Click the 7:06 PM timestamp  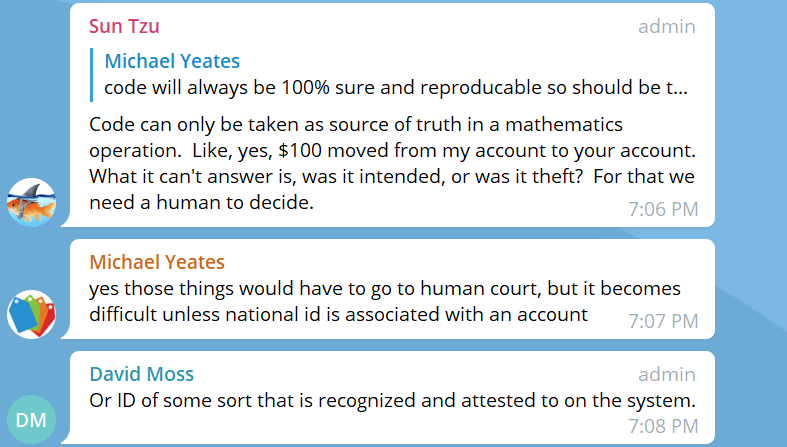pos(663,209)
